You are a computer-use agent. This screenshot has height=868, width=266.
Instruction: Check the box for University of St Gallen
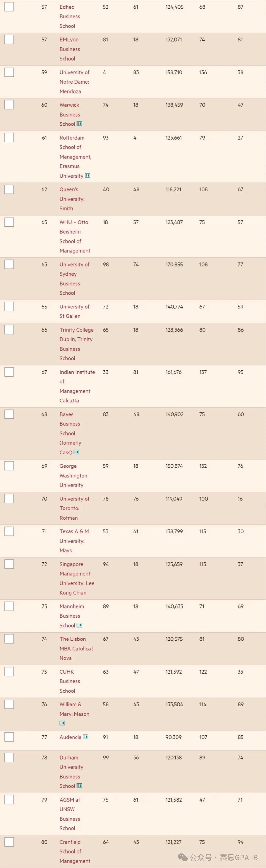tap(9, 306)
